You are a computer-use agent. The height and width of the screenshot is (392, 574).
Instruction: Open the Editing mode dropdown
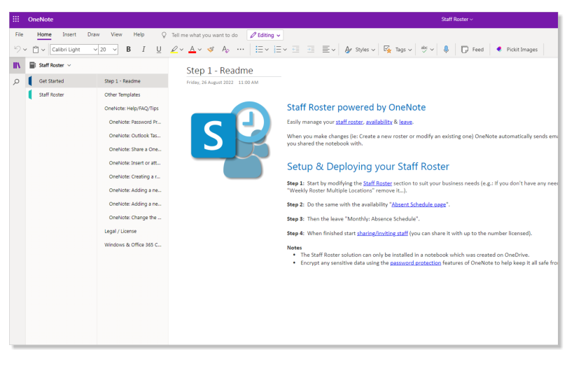265,35
